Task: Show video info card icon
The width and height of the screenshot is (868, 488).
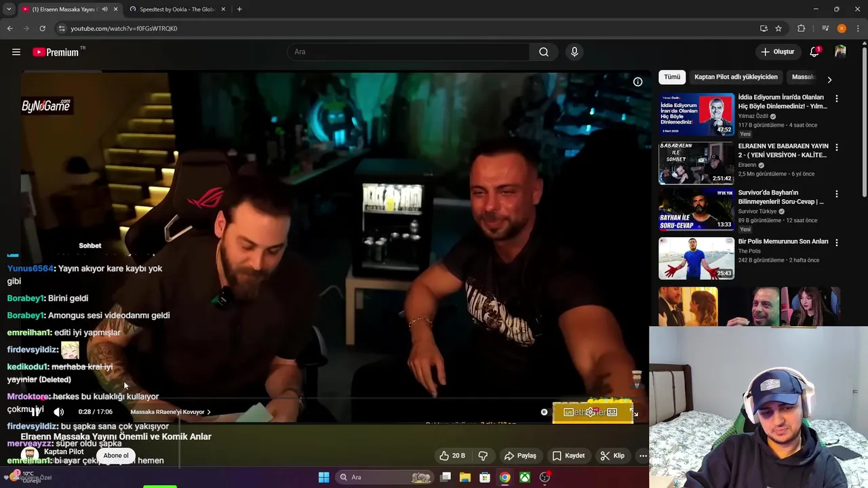Action: 637,82
